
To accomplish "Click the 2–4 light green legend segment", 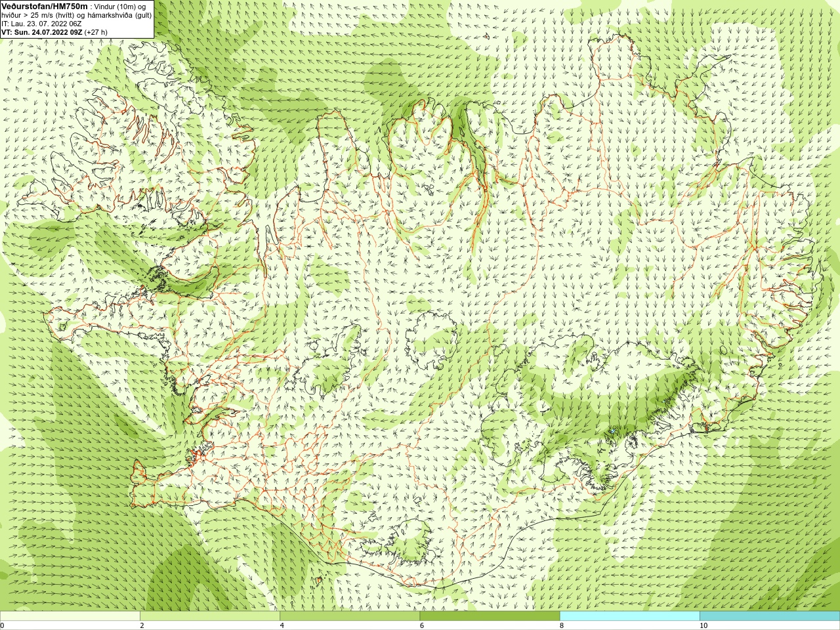I will click(x=210, y=616).
